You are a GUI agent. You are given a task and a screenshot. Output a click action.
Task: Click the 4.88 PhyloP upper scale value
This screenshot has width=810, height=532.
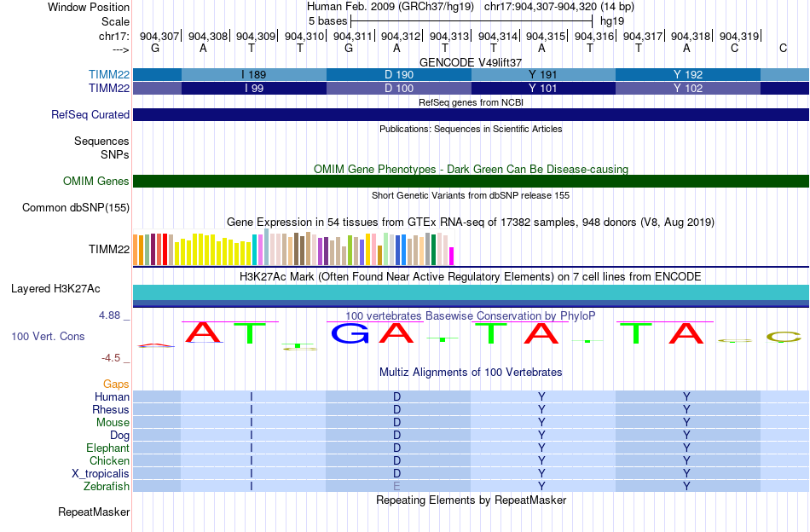pos(109,315)
